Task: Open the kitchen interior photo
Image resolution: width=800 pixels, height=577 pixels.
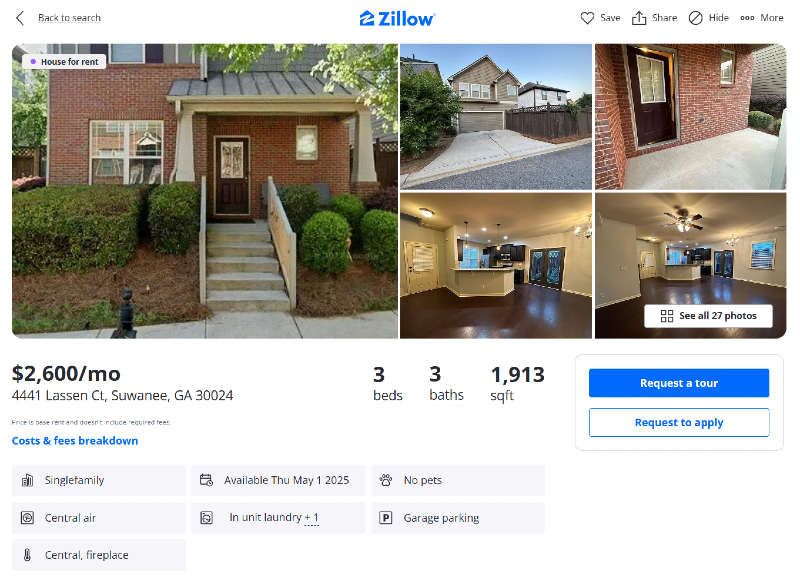Action: coord(496,266)
